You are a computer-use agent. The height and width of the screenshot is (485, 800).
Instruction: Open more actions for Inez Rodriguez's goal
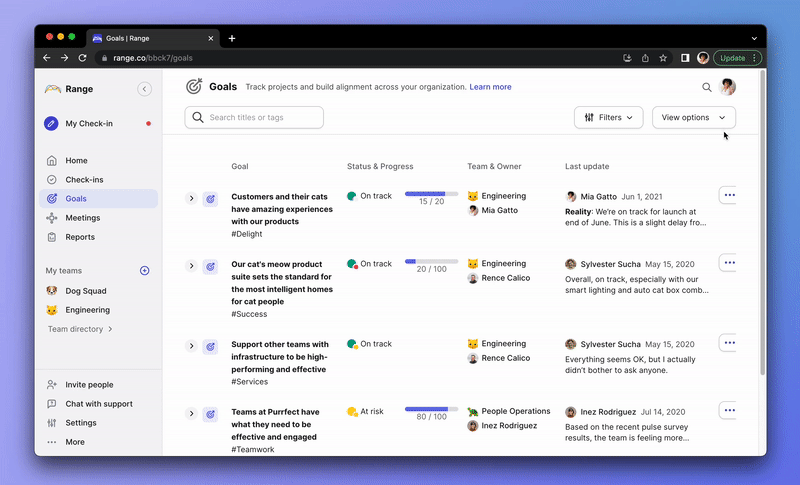728,411
